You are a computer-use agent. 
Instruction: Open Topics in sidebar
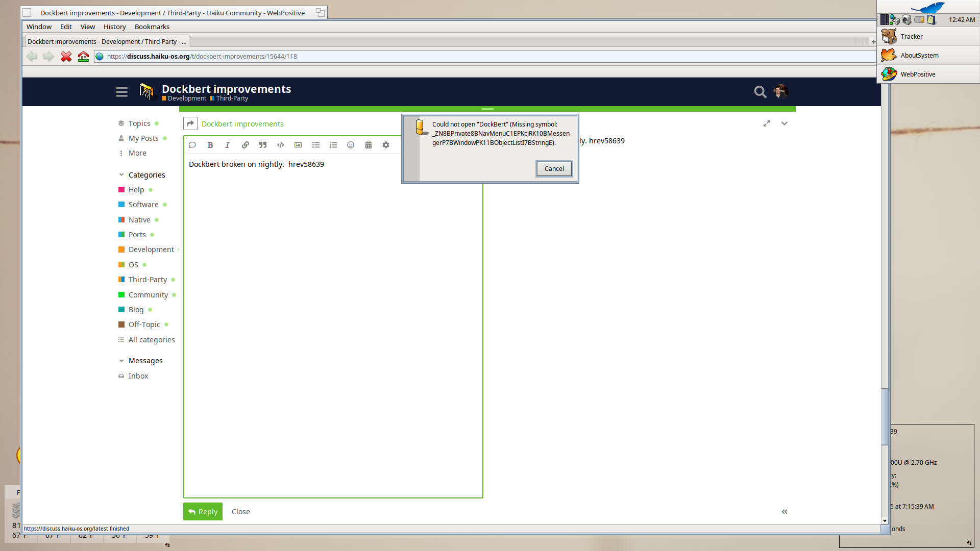pos(139,123)
